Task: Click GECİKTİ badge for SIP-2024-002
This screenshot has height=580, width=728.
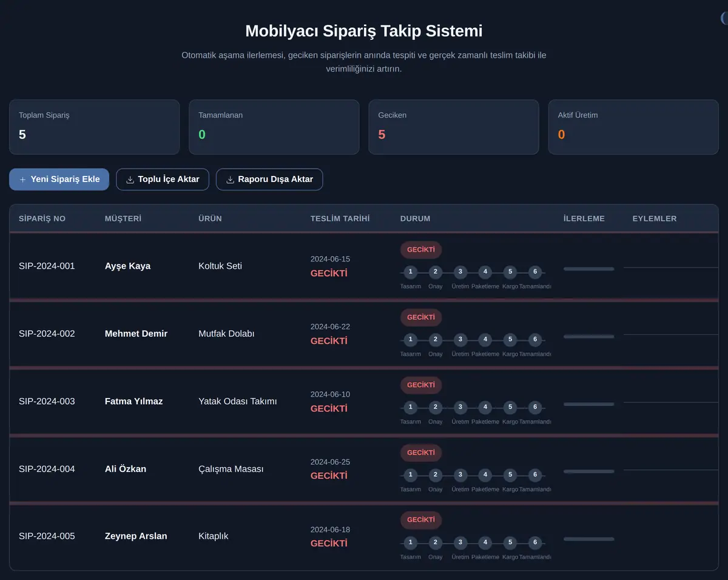Action: click(x=421, y=317)
